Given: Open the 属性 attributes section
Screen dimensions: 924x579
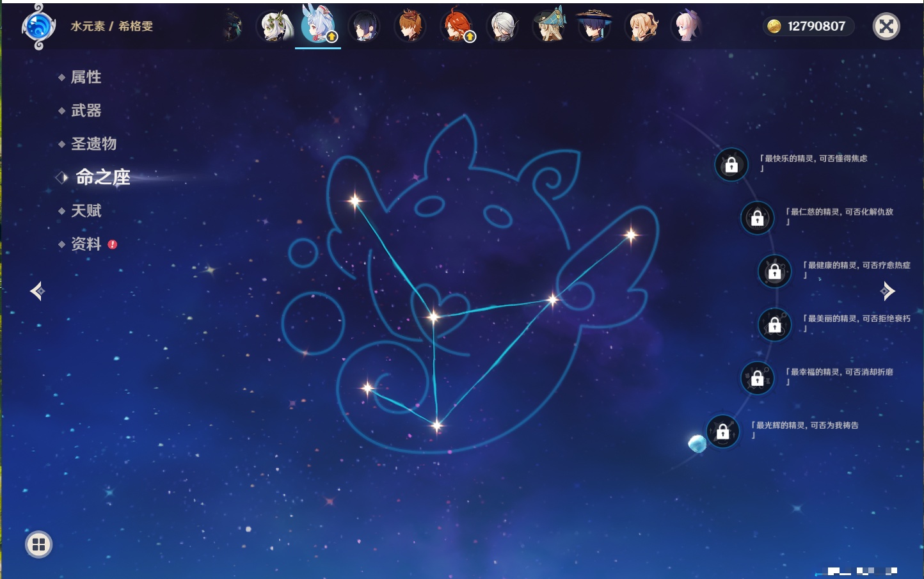Looking at the screenshot, I should (86, 77).
